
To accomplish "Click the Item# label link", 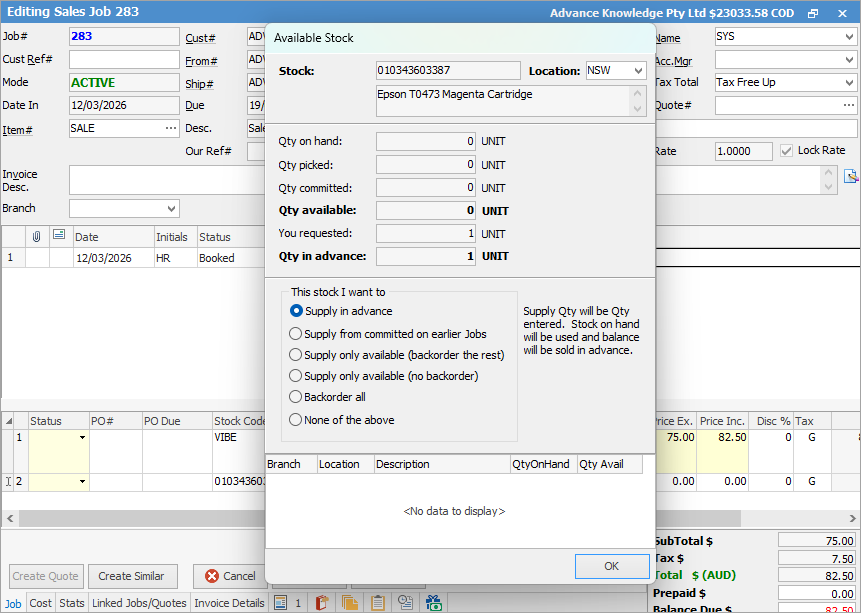I will point(17,130).
